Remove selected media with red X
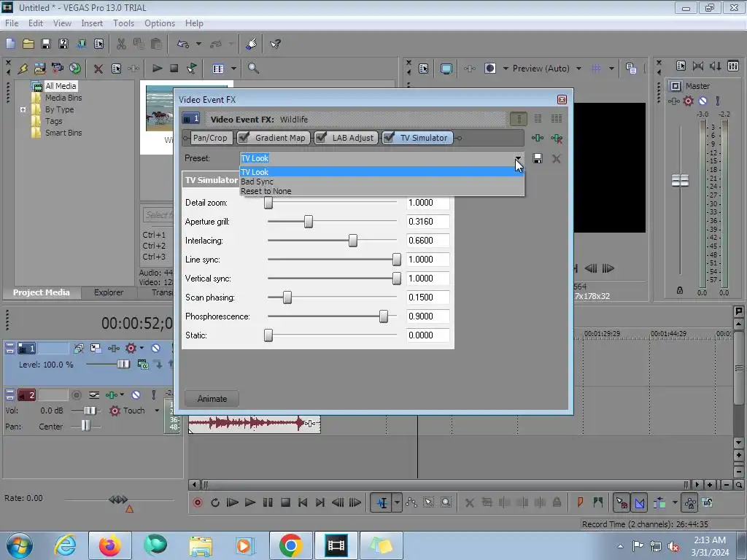Viewport: 747px width, 560px height. [x=98, y=69]
